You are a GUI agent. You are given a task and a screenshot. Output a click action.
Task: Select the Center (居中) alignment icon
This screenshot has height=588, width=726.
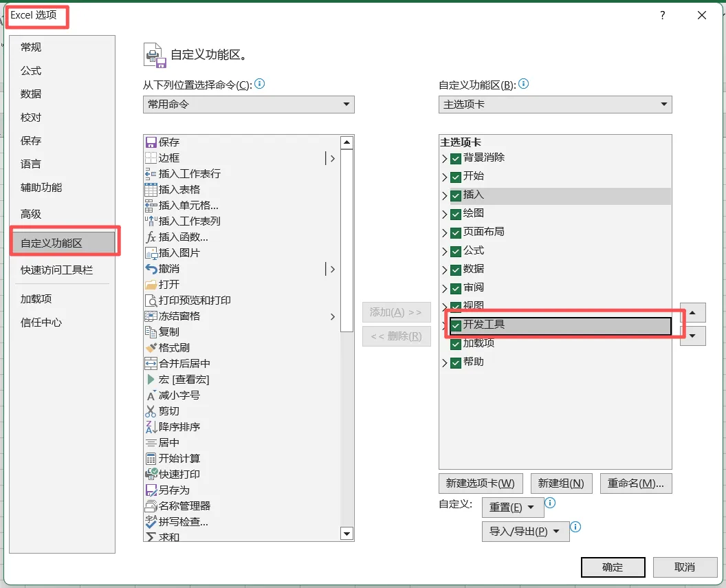pos(151,442)
